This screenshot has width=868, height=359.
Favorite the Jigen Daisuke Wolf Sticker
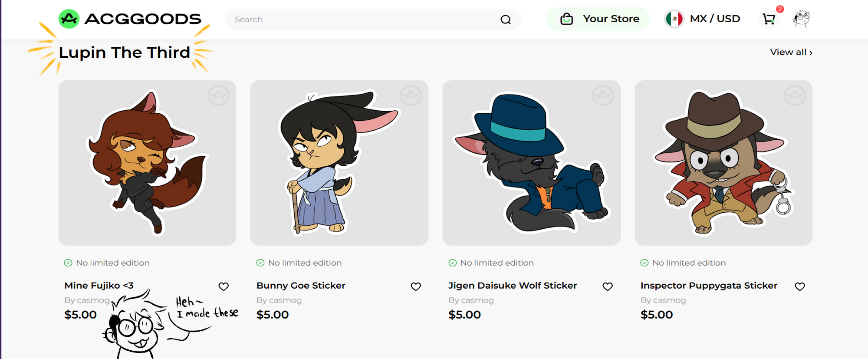point(608,287)
